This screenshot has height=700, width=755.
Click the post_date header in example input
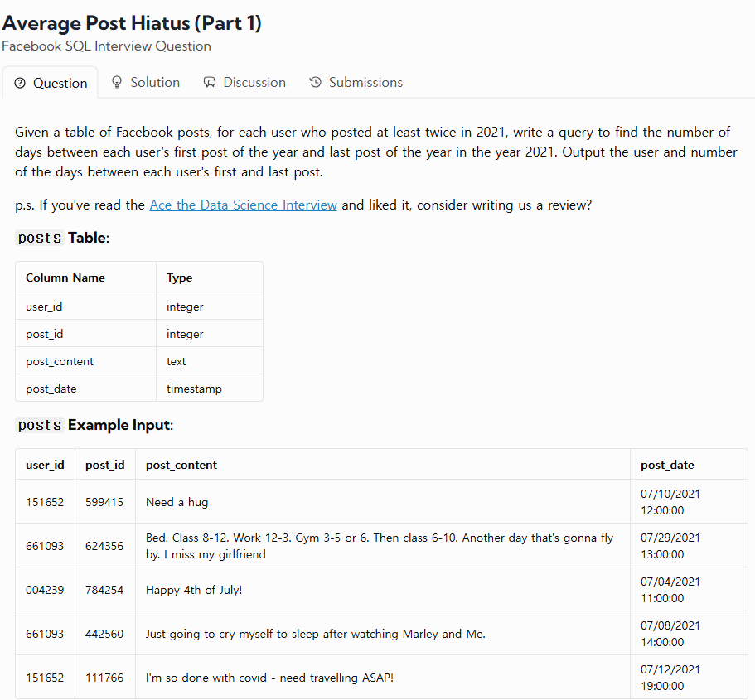click(x=689, y=465)
